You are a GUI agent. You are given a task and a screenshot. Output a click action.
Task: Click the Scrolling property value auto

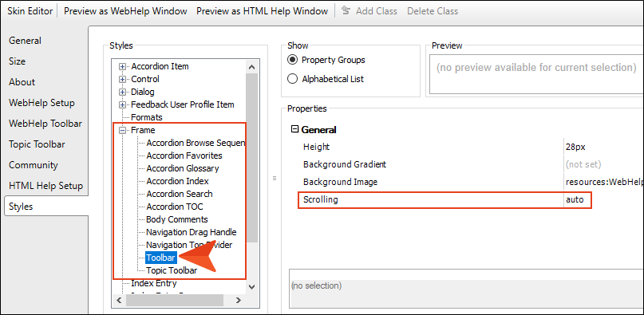tap(575, 200)
